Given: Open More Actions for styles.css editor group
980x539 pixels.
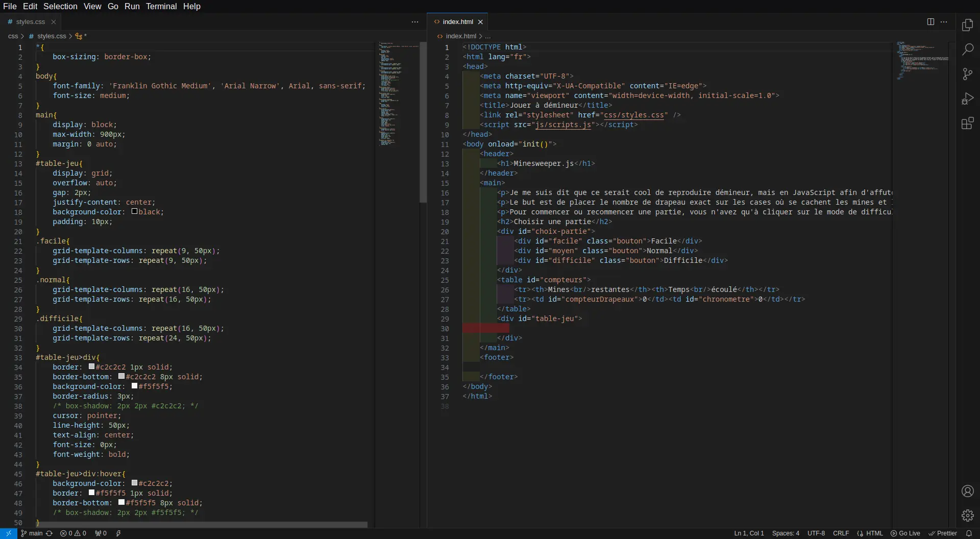Looking at the screenshot, I should 415,21.
